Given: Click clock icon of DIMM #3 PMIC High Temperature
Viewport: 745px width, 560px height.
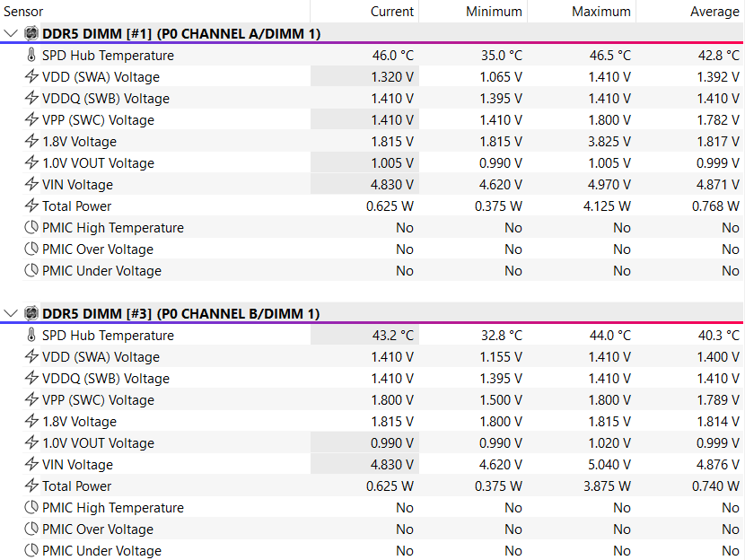Looking at the screenshot, I should coord(31,507).
